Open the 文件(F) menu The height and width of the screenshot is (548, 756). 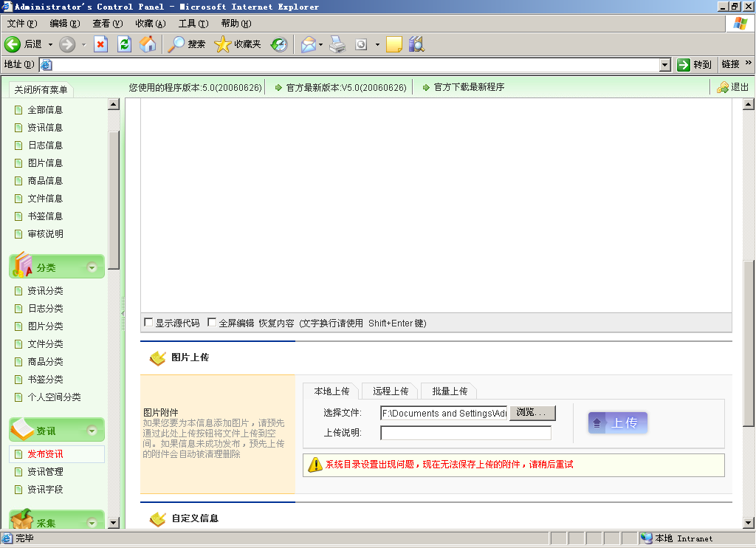[x=22, y=24]
